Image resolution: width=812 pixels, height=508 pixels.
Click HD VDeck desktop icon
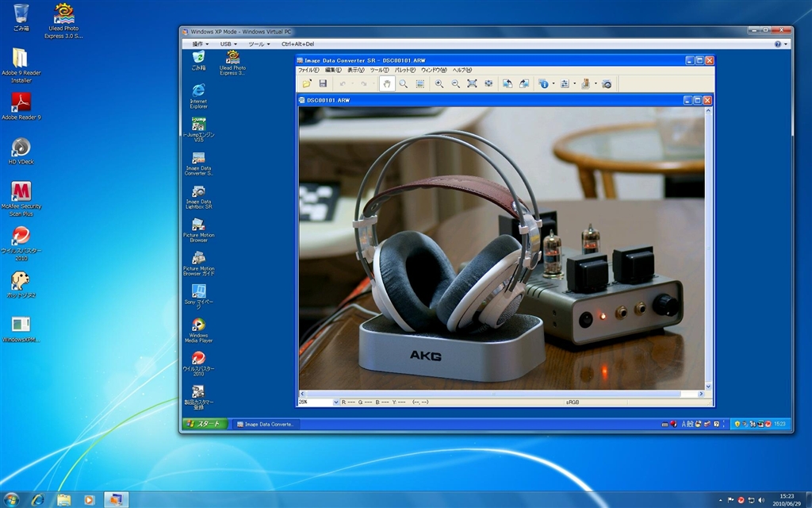21,151
